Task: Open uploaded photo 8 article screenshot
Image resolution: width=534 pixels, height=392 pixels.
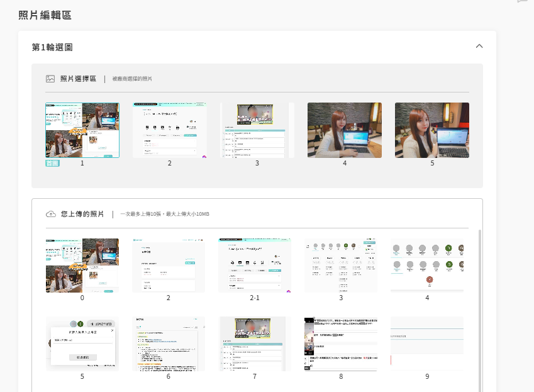Action: [x=341, y=344]
